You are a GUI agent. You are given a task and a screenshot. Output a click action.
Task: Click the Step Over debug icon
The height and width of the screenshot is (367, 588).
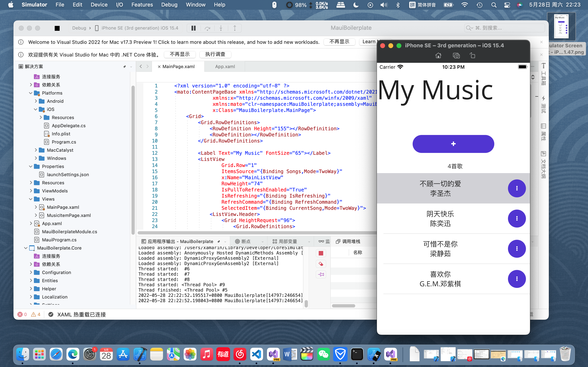pyautogui.click(x=207, y=28)
